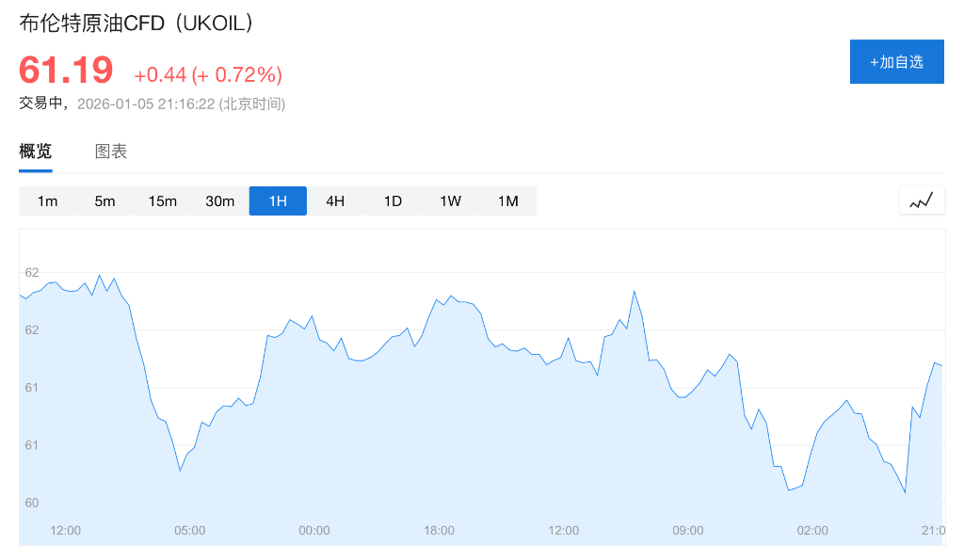The width and height of the screenshot is (964, 560).
Task: Click the 18:00 time axis label
Action: pos(439,531)
